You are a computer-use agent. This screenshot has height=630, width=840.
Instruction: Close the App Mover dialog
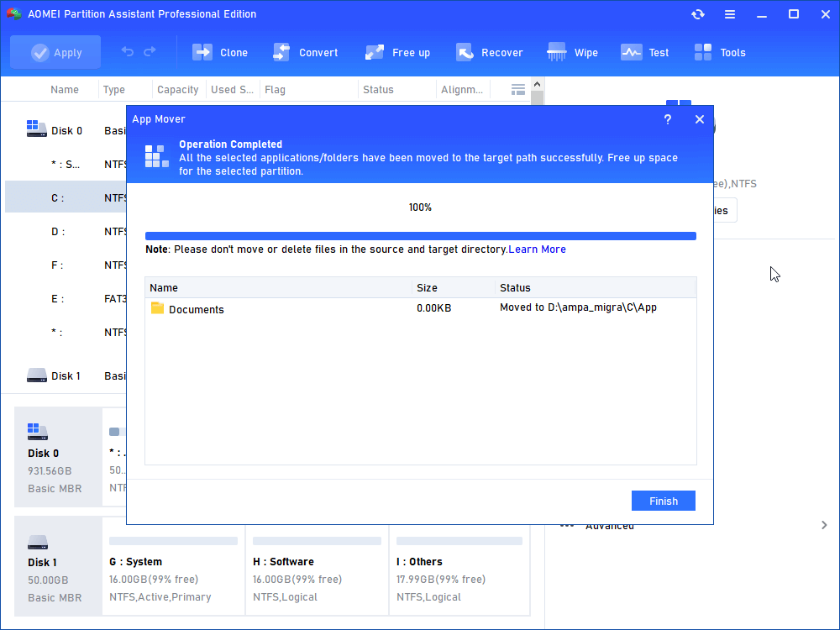click(x=699, y=119)
